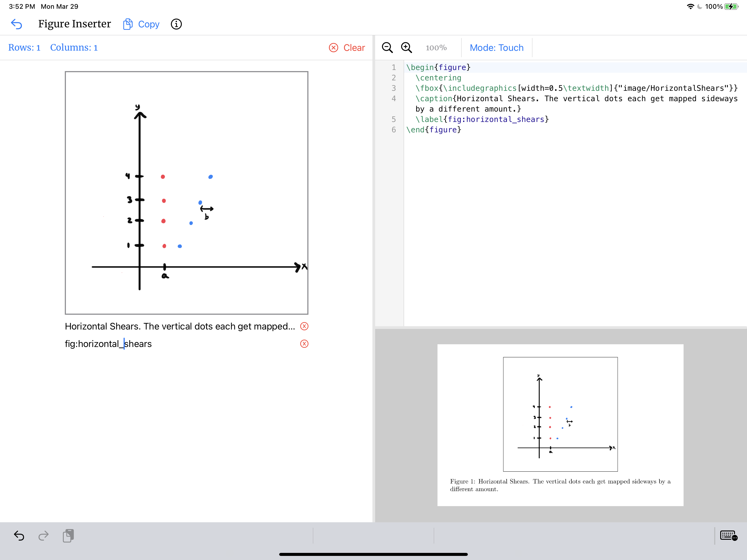
Task: Tap the Copy text label
Action: tap(148, 24)
